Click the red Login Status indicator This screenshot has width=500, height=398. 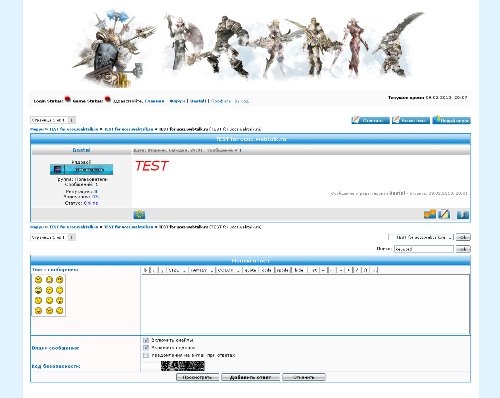tap(68, 99)
